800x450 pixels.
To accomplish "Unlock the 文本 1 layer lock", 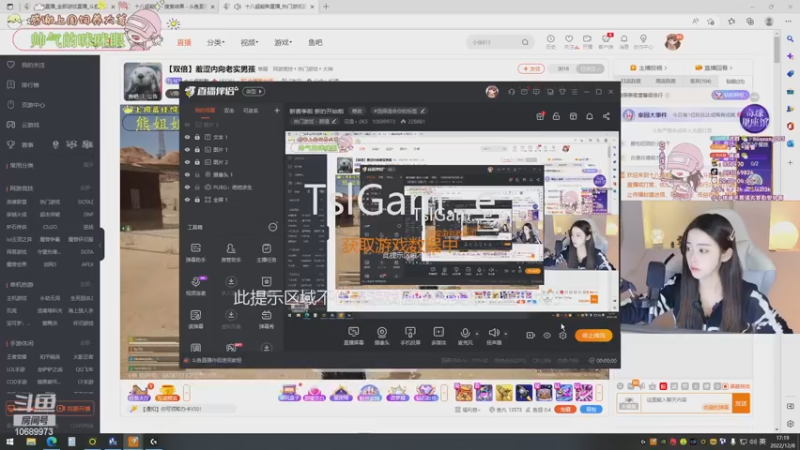I will coord(197,137).
